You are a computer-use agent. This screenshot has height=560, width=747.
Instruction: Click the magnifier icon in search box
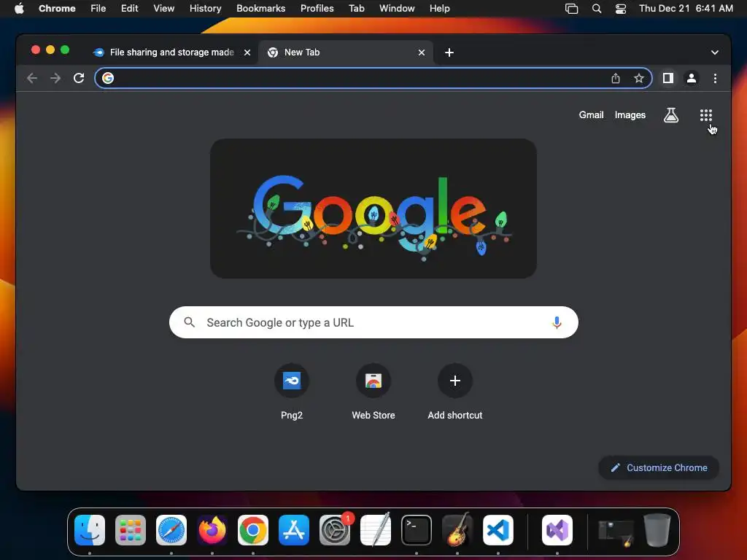tap(189, 322)
